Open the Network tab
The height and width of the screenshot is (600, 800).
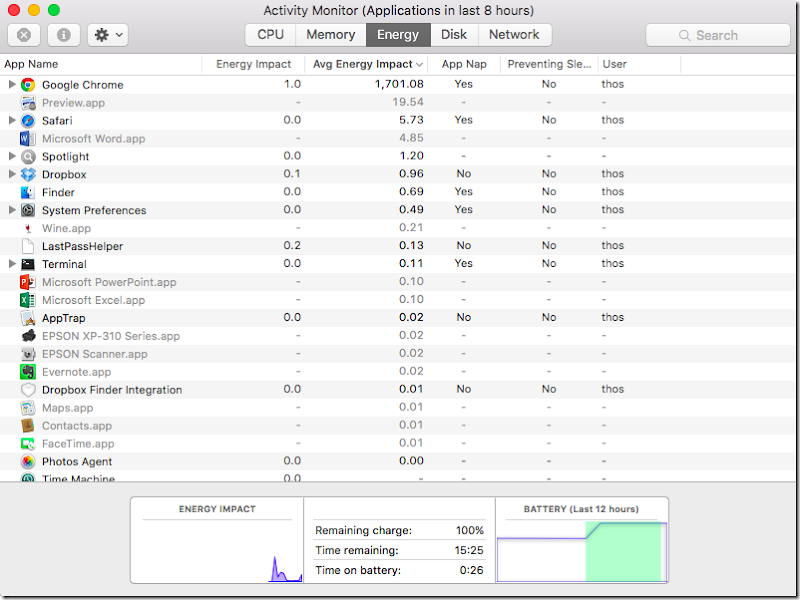point(514,35)
